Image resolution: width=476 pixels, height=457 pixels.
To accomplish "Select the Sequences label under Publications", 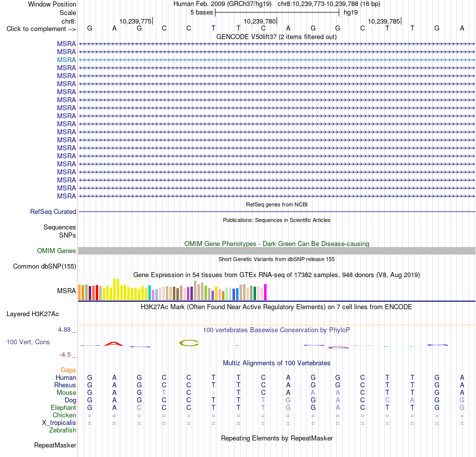I will click(x=60, y=227).
